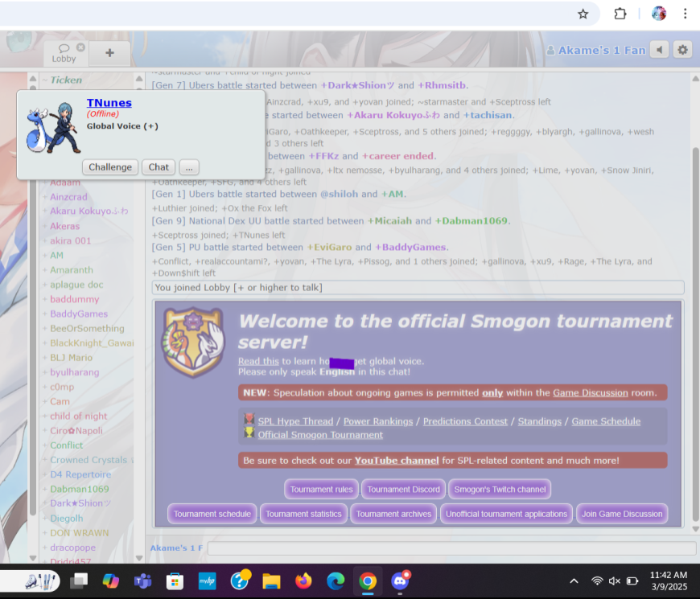The width and height of the screenshot is (700, 599).
Task: Open the Akame's 1 Fan username menu
Action: [x=596, y=50]
